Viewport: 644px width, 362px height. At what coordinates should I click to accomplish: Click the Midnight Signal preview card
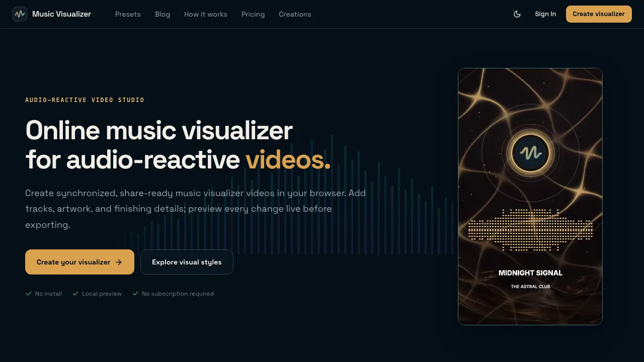pyautogui.click(x=530, y=197)
